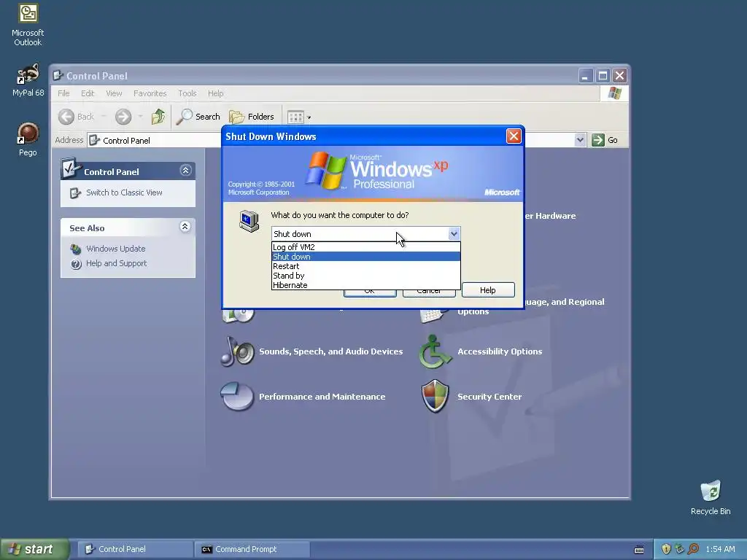Click Switch to Classic View link
Screen dimensions: 747x560
pos(124,192)
